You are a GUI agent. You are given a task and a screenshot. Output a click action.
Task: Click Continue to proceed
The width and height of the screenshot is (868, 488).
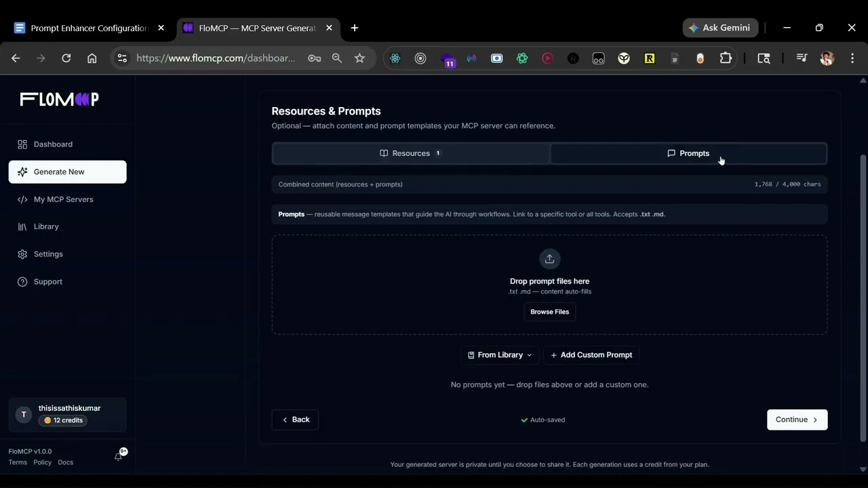797,420
